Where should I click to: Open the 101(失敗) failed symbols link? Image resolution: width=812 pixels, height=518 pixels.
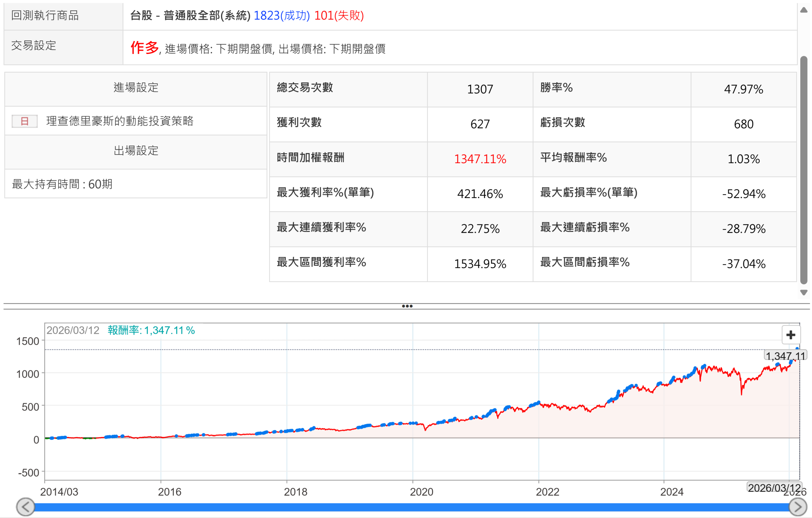tap(339, 16)
